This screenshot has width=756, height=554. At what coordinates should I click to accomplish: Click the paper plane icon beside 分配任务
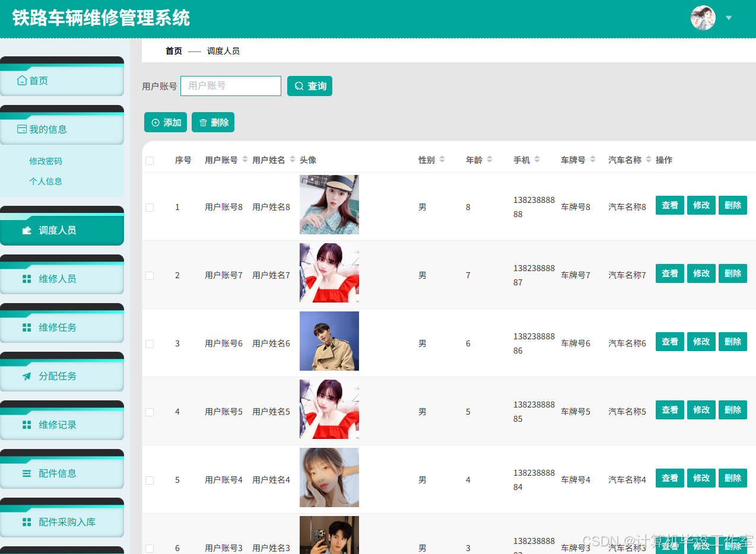[27, 376]
